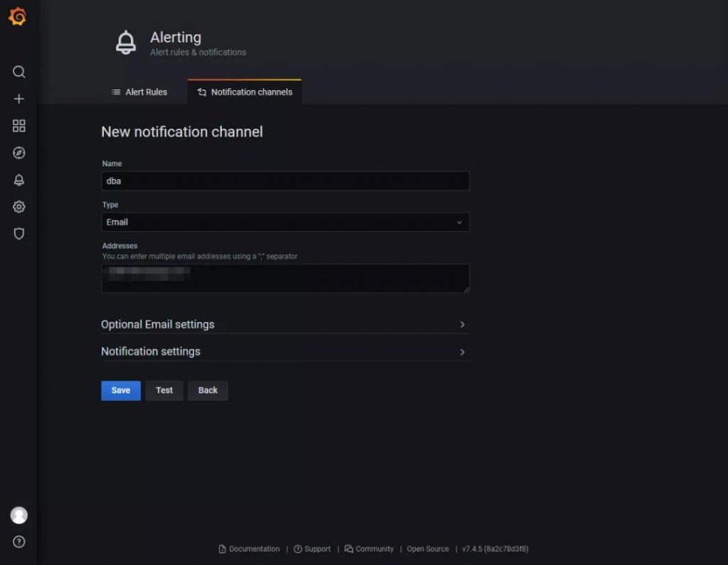Open the Explore compass icon
Image resolution: width=728 pixels, height=565 pixels.
pyautogui.click(x=19, y=153)
